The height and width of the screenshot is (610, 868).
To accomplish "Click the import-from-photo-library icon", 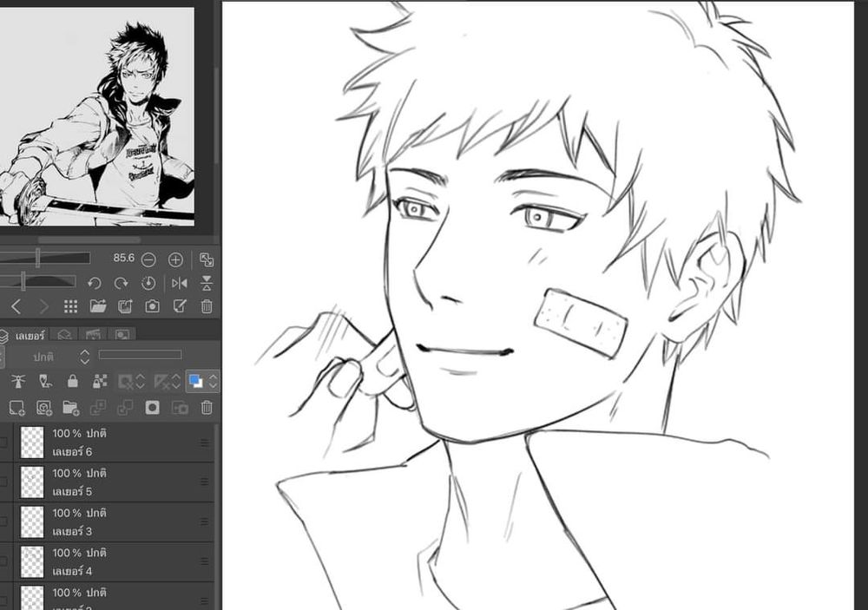I will tap(126, 306).
